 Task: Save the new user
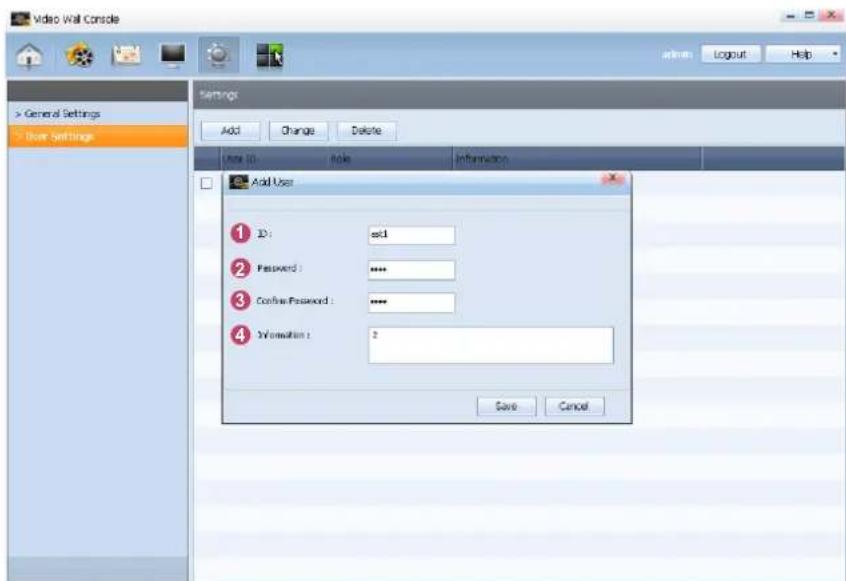pos(506,406)
